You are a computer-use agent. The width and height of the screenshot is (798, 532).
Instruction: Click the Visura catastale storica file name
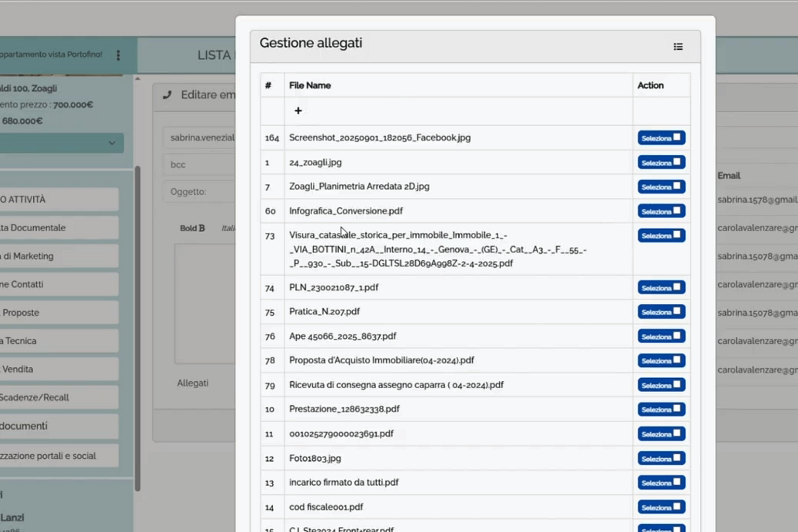[437, 249]
